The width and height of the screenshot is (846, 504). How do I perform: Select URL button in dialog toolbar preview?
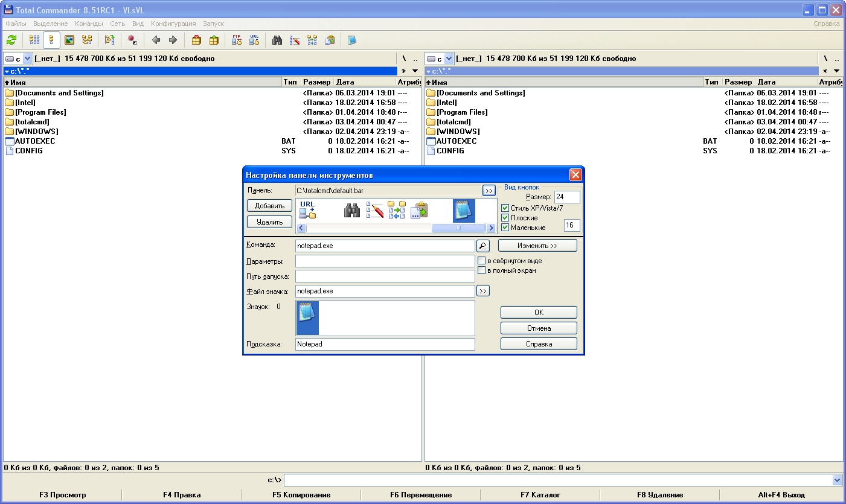[x=307, y=210]
